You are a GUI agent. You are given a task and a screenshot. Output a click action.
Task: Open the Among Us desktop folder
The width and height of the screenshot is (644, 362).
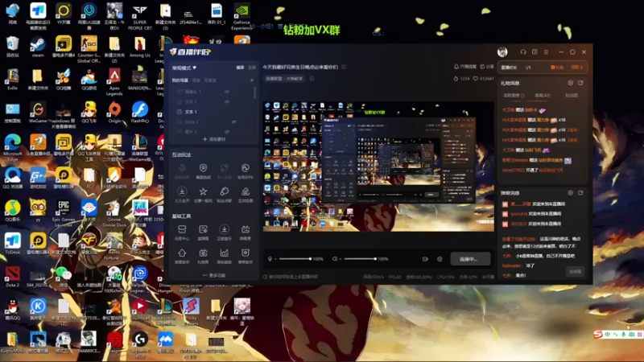coord(139,47)
